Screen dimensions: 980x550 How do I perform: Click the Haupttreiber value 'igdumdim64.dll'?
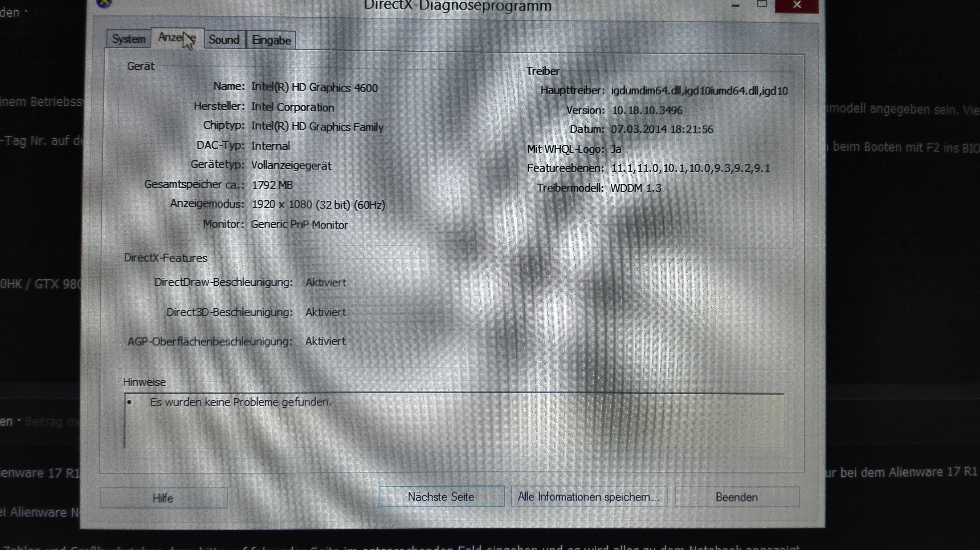[647, 91]
